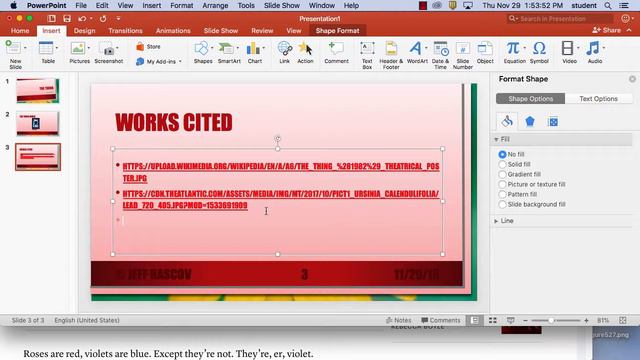
Task: Open the Equation dropdown arrow
Action: click(x=524, y=48)
